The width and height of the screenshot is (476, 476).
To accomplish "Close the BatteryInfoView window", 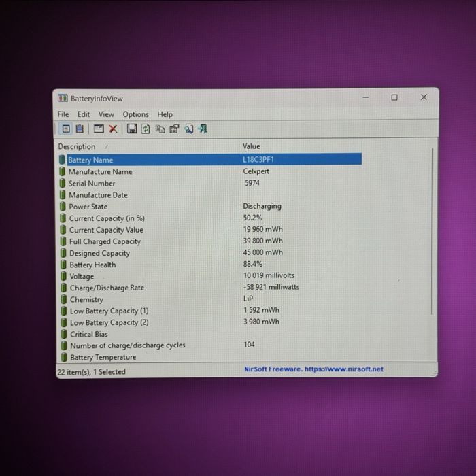I will [424, 97].
